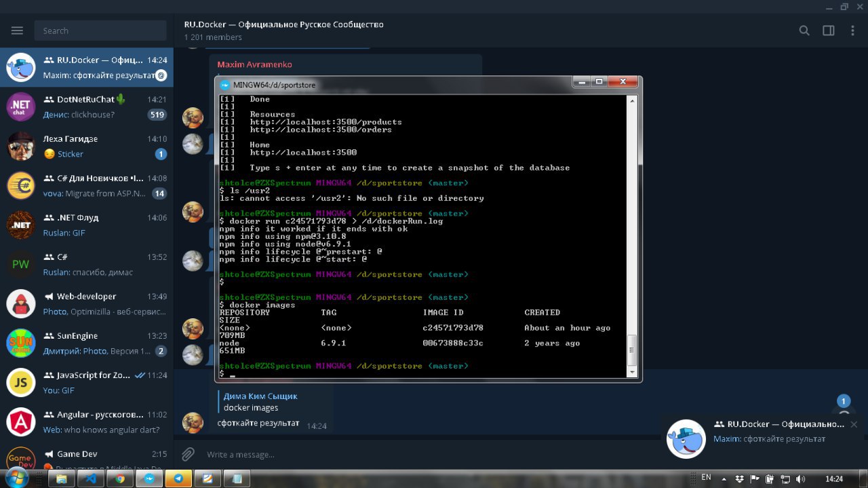Screen dimensions: 868x488
Task: Click the EN language indicator
Action: 706,478
